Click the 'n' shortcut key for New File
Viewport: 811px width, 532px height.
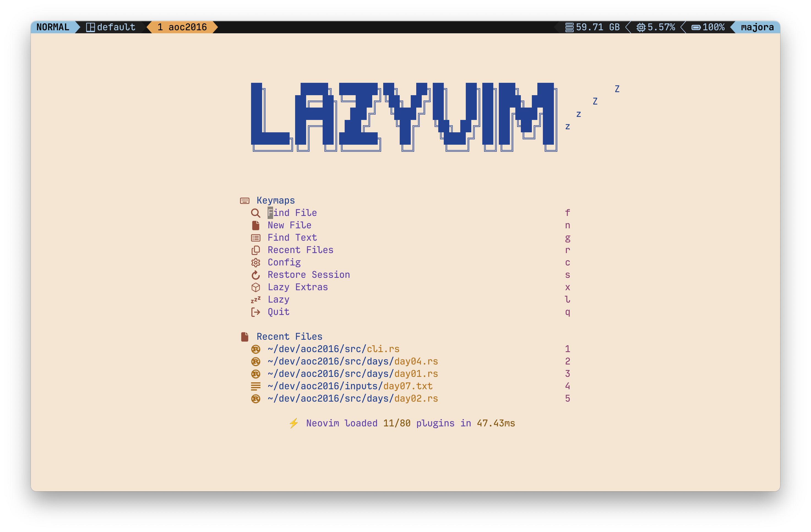click(x=567, y=226)
